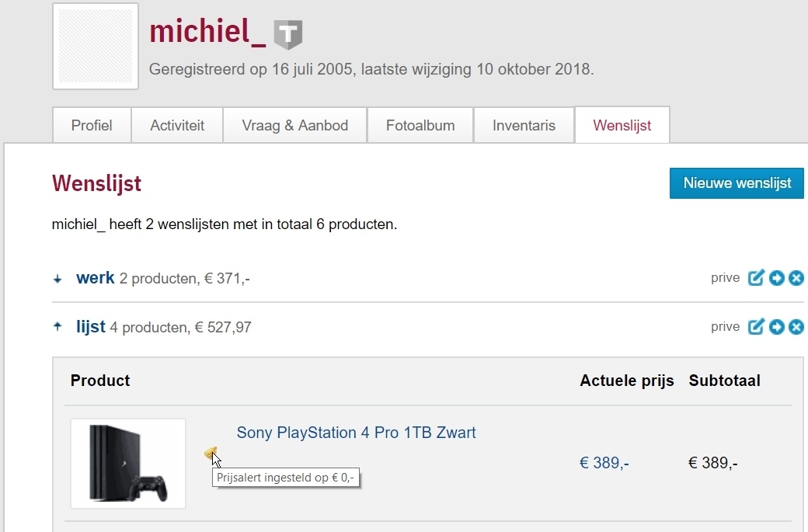Remove the lijst wishlist with the X icon
The image size is (808, 532).
click(x=796, y=327)
